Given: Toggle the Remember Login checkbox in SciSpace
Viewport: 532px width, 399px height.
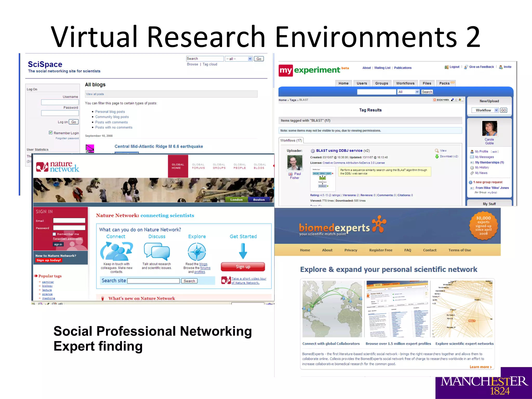Looking at the screenshot, I should [x=51, y=132].
